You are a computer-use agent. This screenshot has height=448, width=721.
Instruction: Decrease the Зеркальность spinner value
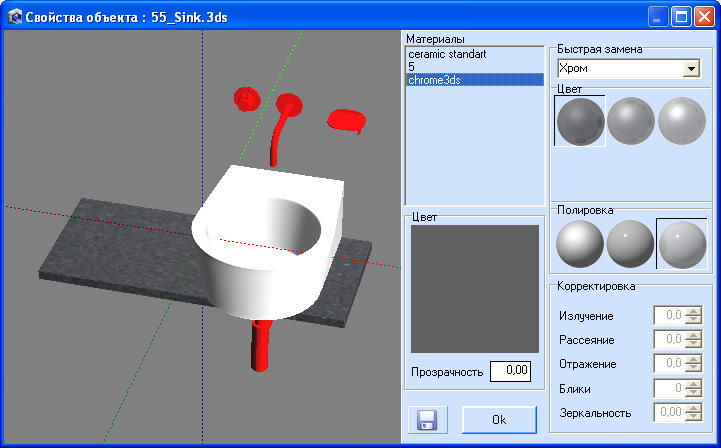coord(693,417)
